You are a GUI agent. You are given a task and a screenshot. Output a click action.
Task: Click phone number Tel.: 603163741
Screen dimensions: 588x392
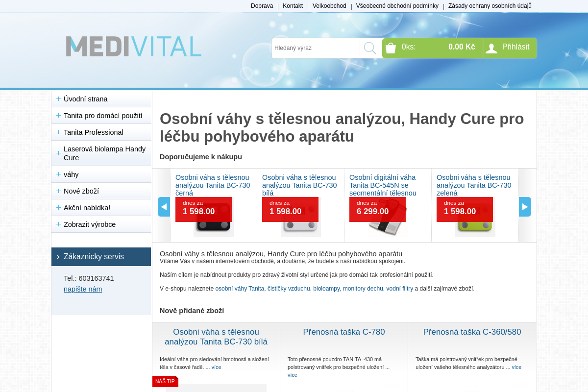click(89, 278)
